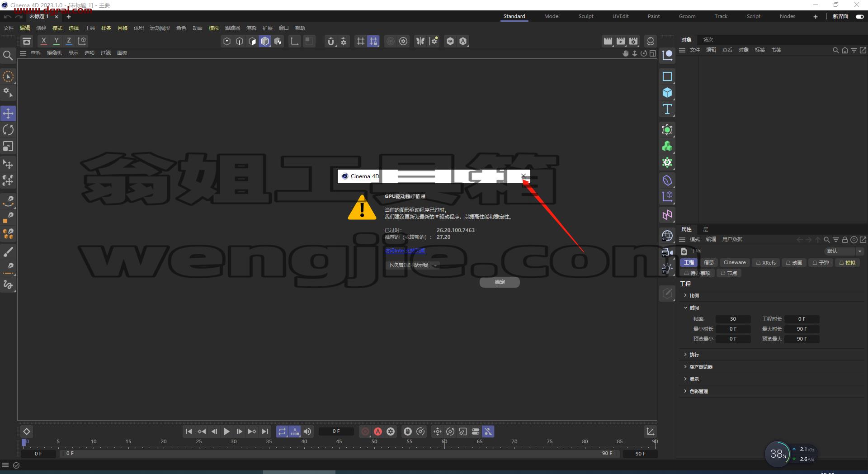Activate Model mode icon
Viewport: 868px width, 474px height.
click(x=265, y=42)
